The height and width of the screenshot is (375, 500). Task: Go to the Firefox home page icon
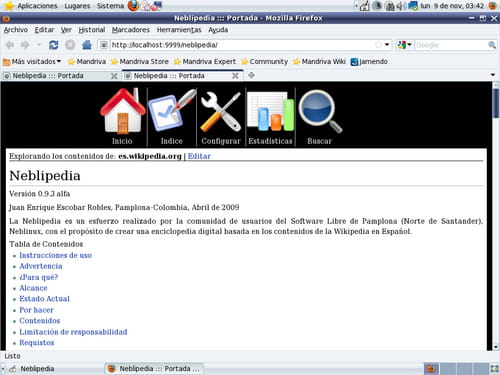87,45
